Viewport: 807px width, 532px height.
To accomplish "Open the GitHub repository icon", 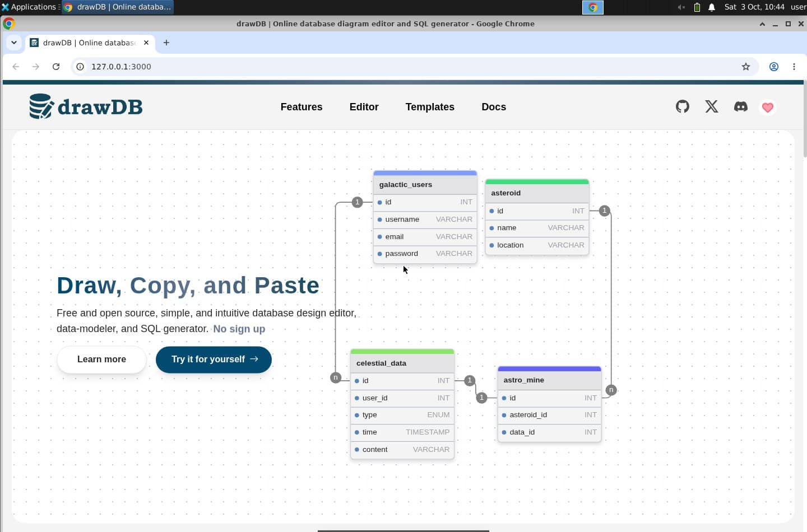I will click(682, 106).
